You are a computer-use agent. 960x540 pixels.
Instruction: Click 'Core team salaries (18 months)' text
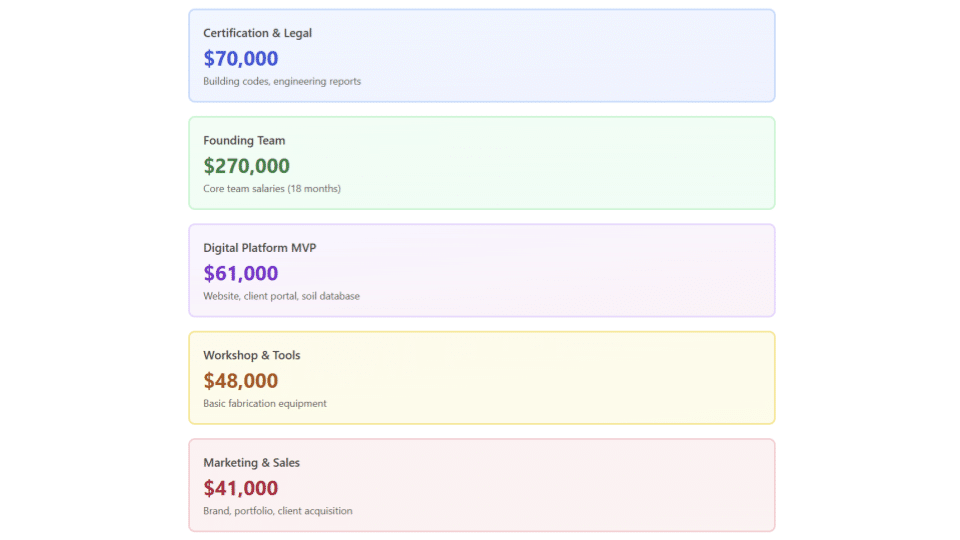pos(272,189)
